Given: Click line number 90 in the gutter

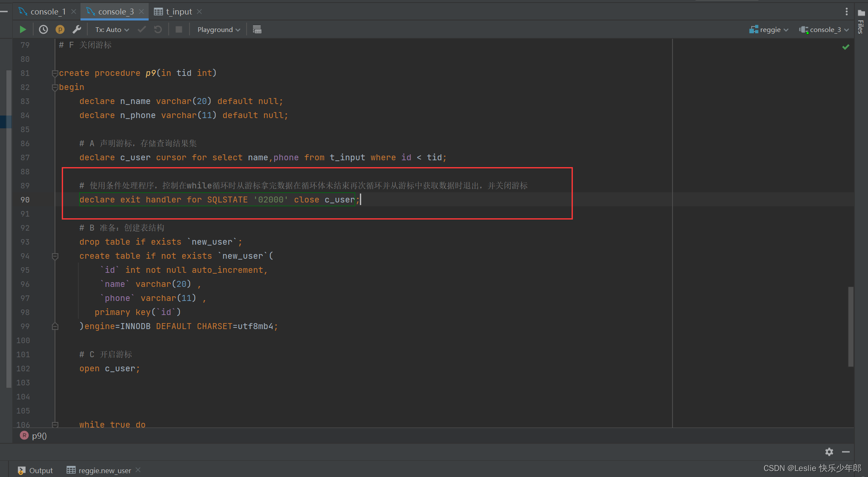Looking at the screenshot, I should click(x=25, y=200).
